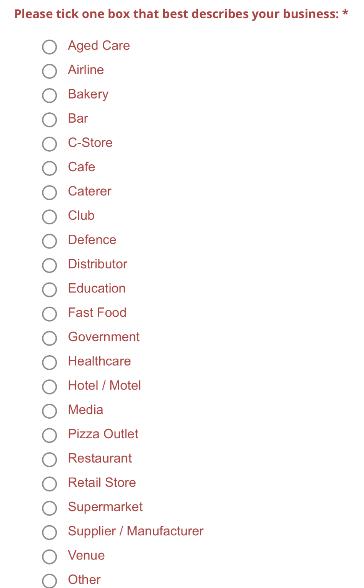Select the Defence radio button
364x588 pixels.
coord(49,241)
